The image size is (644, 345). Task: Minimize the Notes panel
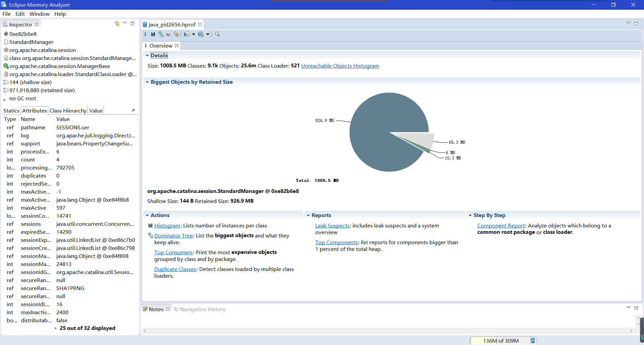629,307
